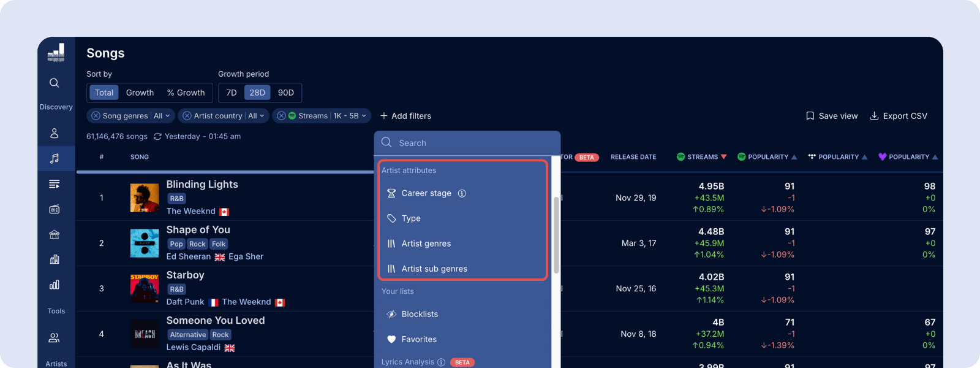Click the Career stage hourglass icon

pos(391,193)
